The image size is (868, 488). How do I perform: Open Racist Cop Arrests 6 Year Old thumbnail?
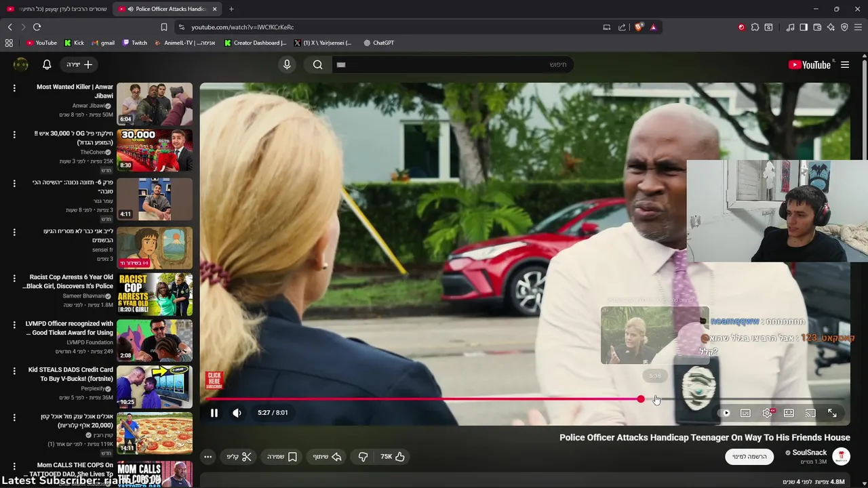pos(155,294)
